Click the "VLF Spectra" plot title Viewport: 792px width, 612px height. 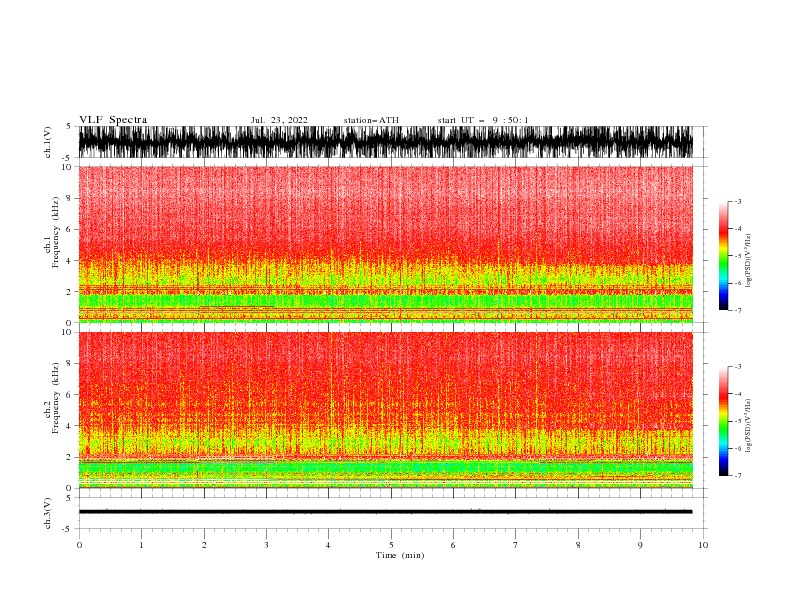(113, 120)
